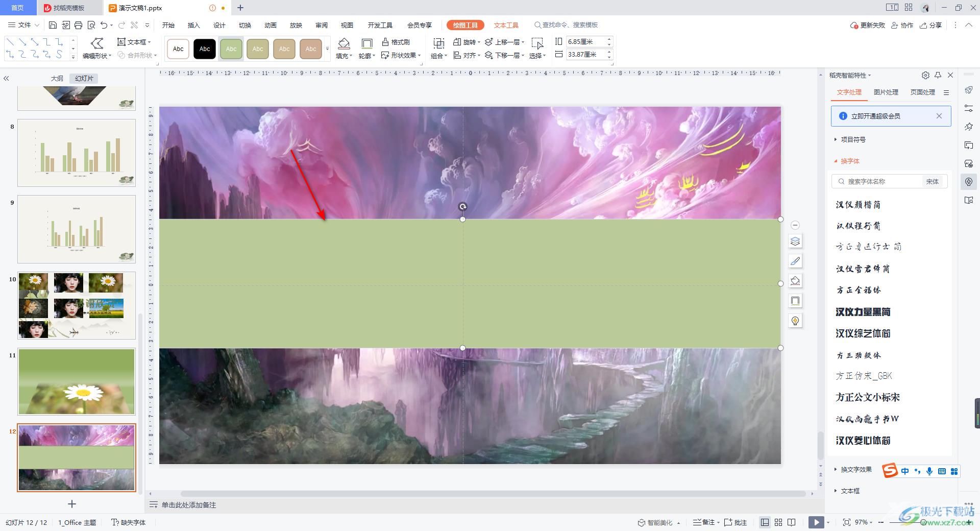This screenshot has width=980, height=531.
Task: Add a new slide with plus button
Action: point(72,504)
